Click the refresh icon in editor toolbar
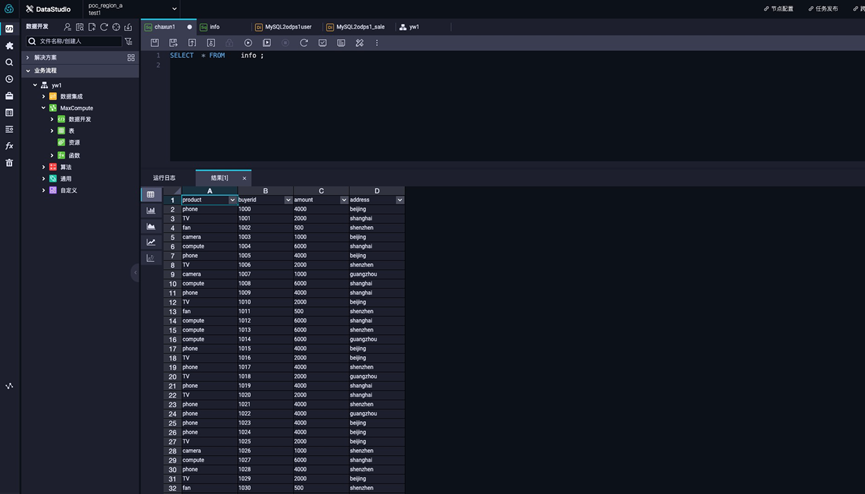The image size is (865, 494). (x=304, y=43)
